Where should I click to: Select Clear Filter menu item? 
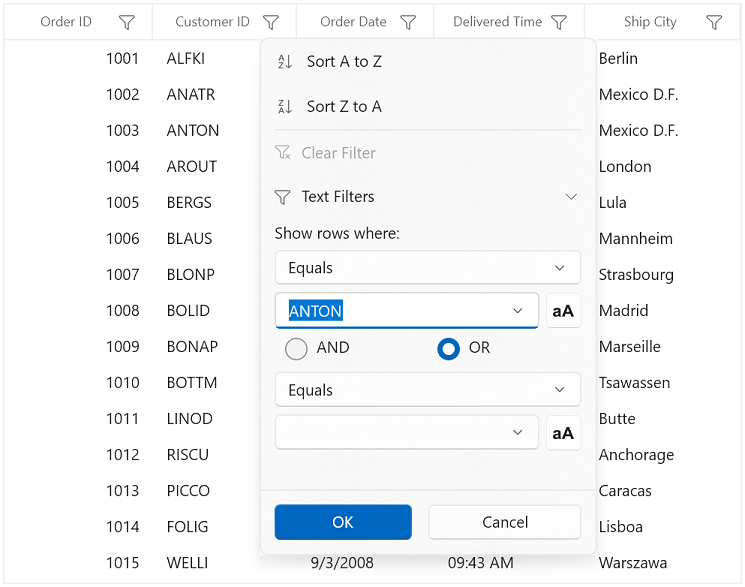tap(428, 153)
